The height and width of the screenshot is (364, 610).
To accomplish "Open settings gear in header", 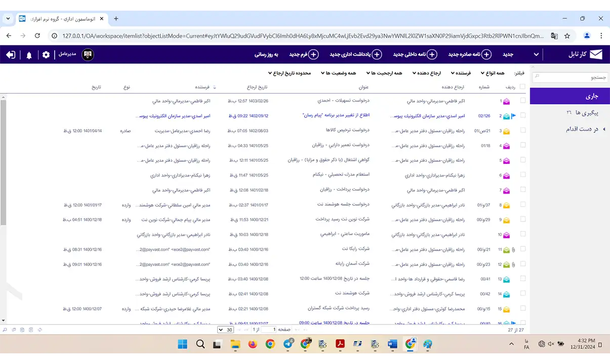I will (x=46, y=55).
